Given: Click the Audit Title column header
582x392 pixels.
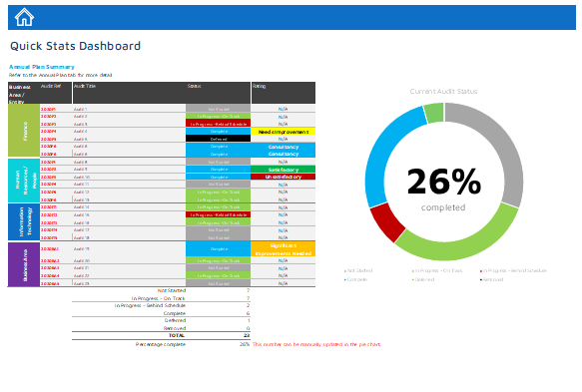Looking at the screenshot, I should point(129,93).
